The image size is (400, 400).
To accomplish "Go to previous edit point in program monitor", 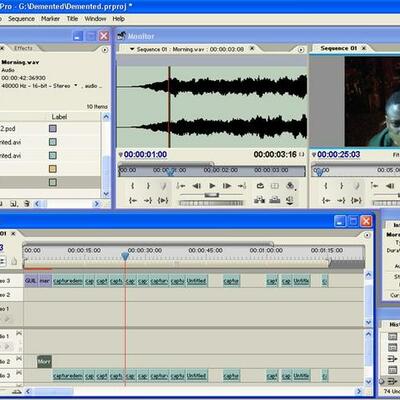I will click(x=374, y=186).
